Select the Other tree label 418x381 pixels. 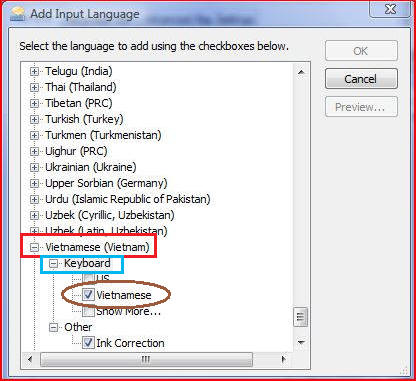78,327
